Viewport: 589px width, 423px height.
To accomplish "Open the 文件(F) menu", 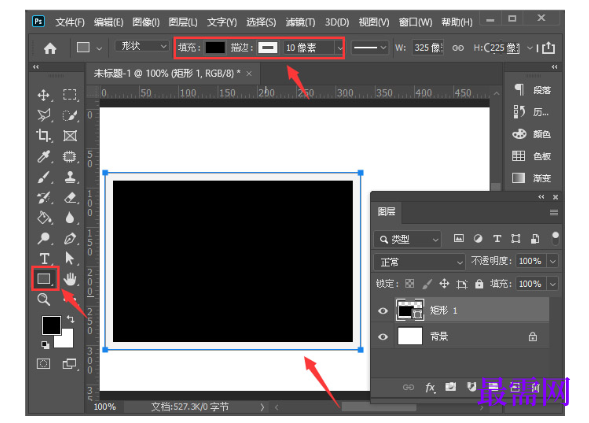I will 70,22.
